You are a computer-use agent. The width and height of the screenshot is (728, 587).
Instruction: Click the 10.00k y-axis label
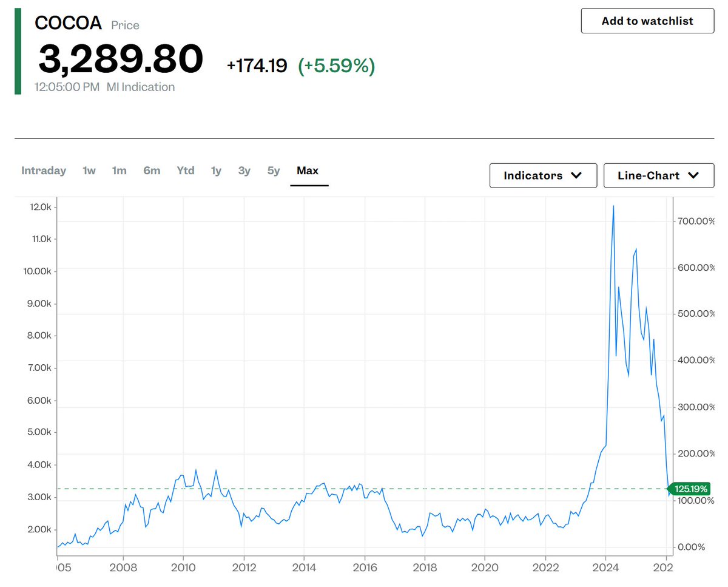(38, 271)
